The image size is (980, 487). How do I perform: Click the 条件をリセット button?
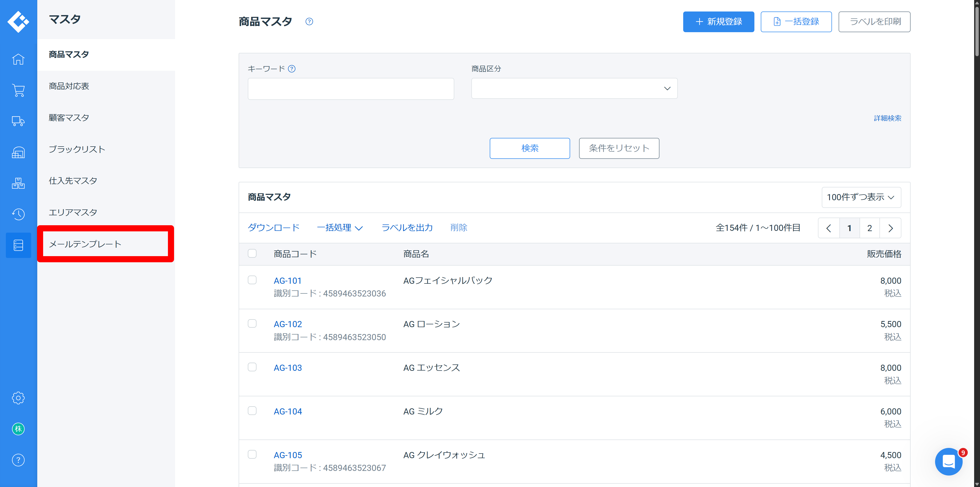tap(619, 148)
